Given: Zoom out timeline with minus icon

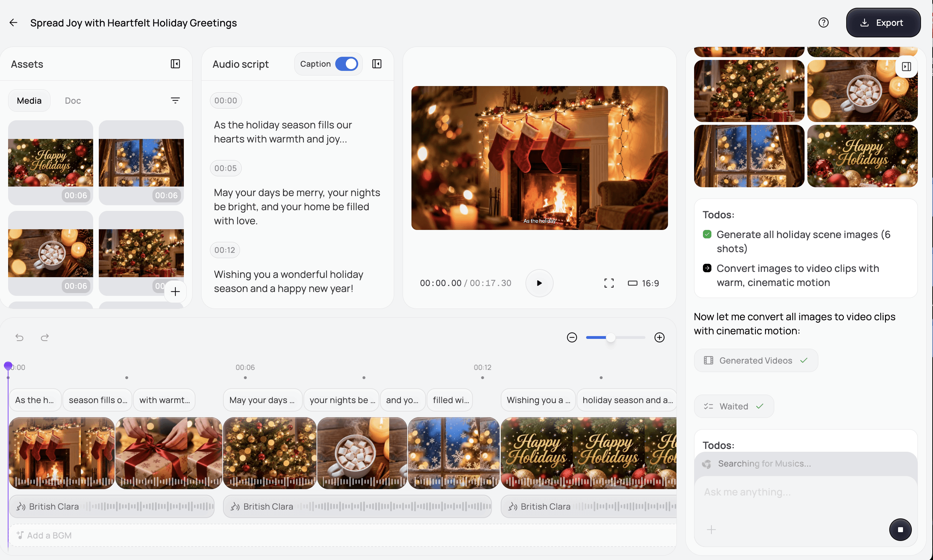Looking at the screenshot, I should point(572,337).
